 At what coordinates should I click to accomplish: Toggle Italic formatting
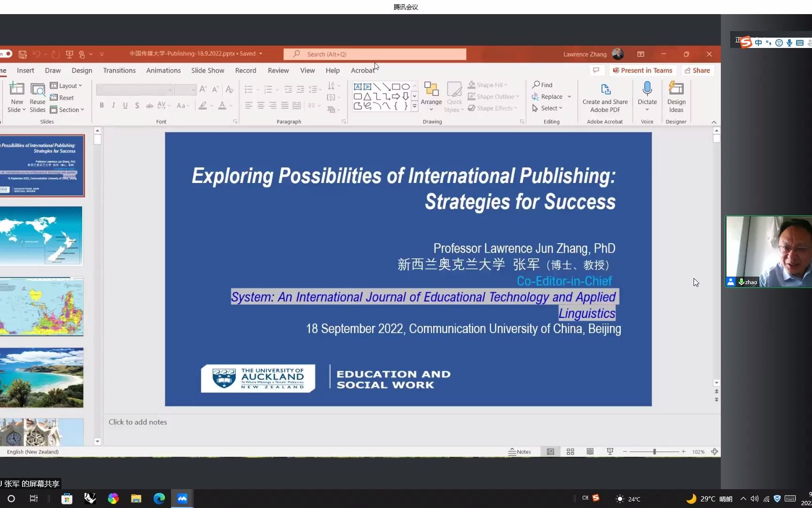pos(113,105)
